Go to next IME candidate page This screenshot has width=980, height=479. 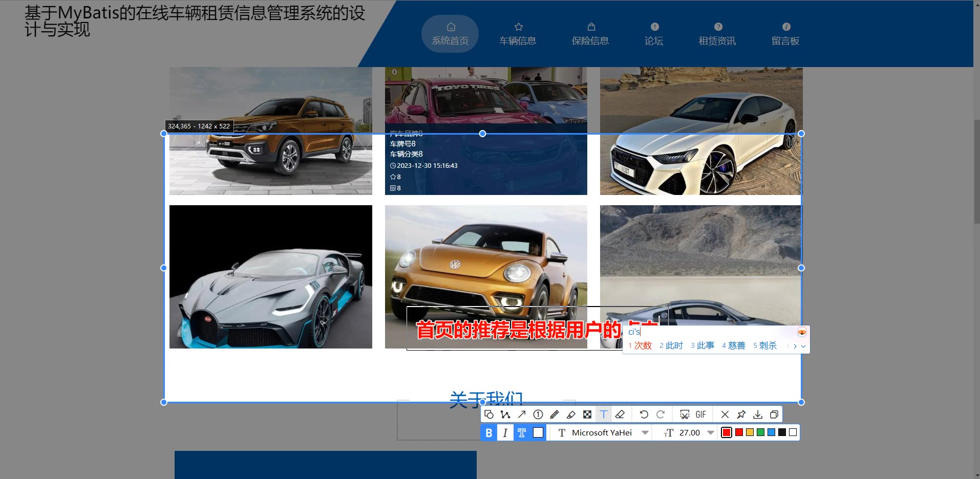coord(795,346)
